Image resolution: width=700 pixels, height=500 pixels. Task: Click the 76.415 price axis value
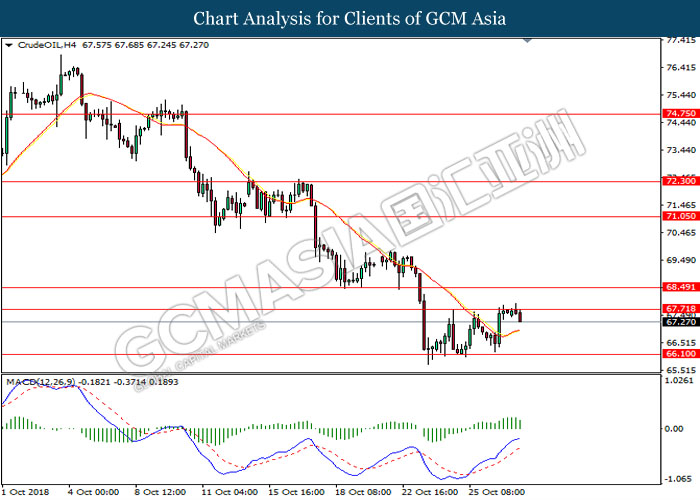click(x=681, y=68)
